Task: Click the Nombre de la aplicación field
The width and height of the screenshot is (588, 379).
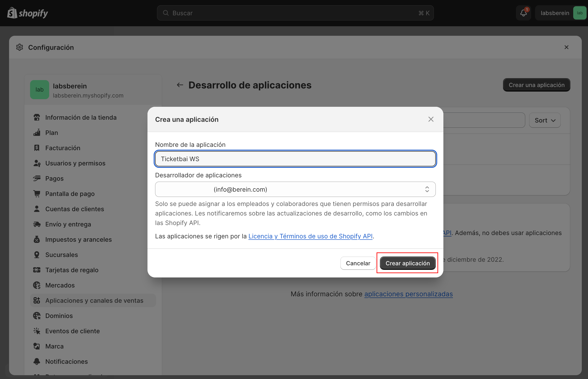Action: pos(295,159)
